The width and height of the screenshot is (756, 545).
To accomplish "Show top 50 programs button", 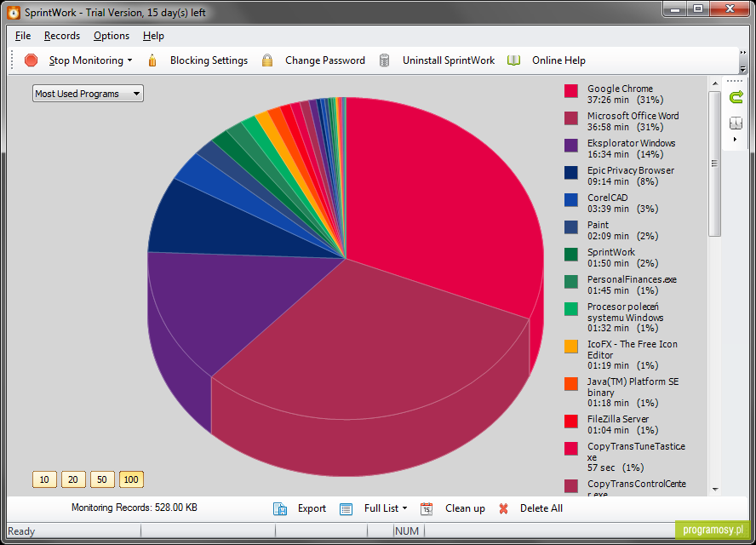I will (x=102, y=479).
